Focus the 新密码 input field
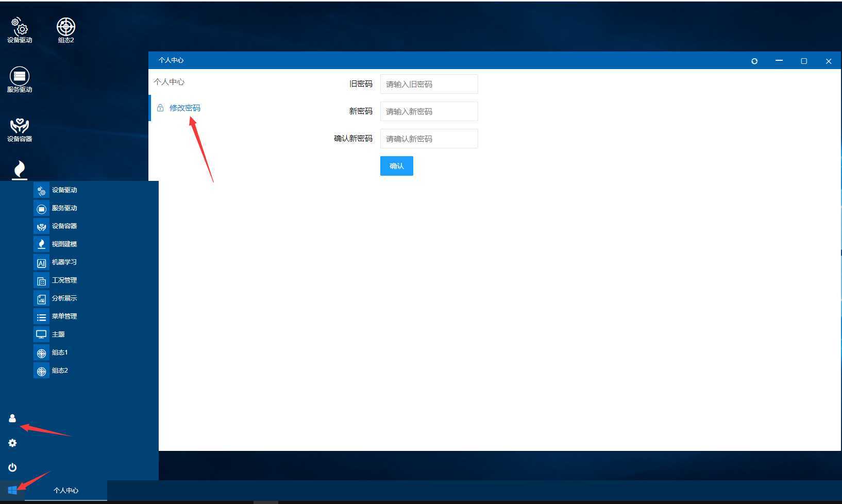Screen dimensions: 842x504 point(429,111)
